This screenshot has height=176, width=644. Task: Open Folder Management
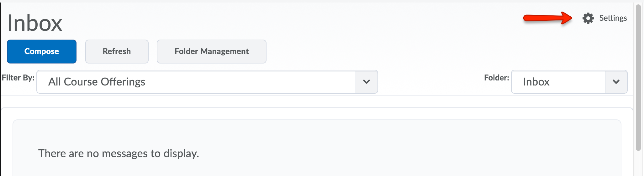tap(211, 52)
